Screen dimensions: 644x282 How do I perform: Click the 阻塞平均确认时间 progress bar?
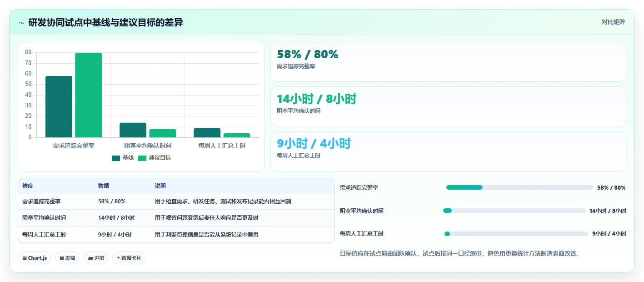[514, 211]
